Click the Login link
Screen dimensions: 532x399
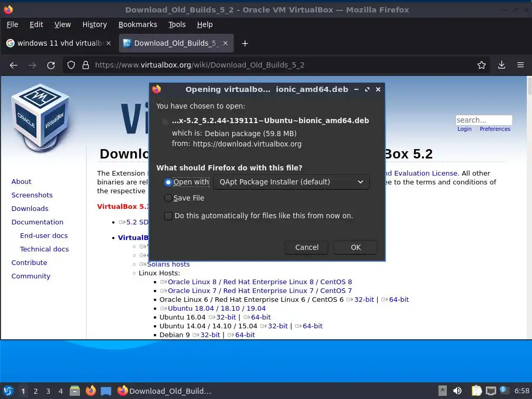[x=464, y=129]
